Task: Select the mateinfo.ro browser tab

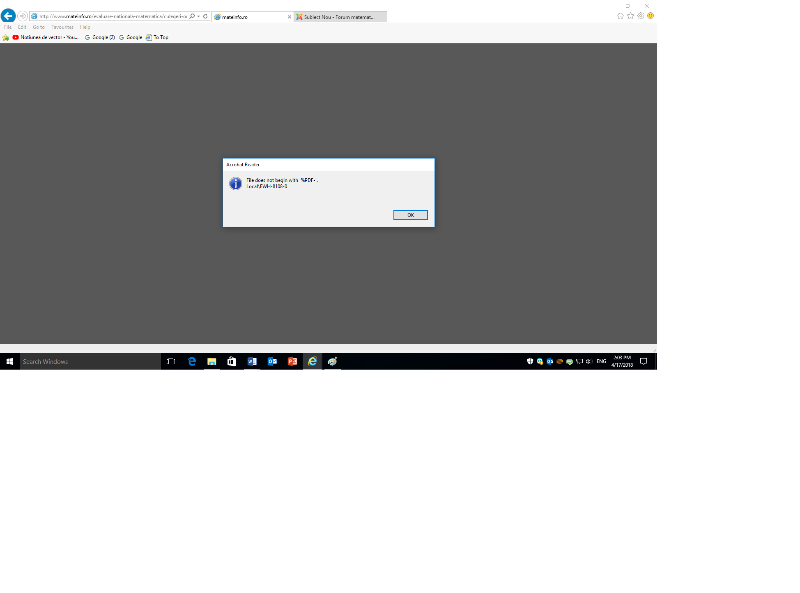Action: click(x=248, y=17)
